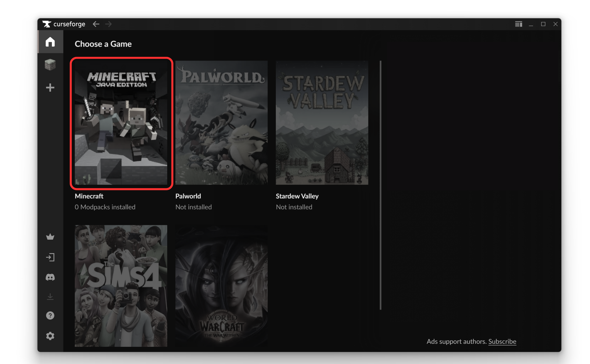Click the plus icon to add game
590x364 pixels.
click(50, 87)
